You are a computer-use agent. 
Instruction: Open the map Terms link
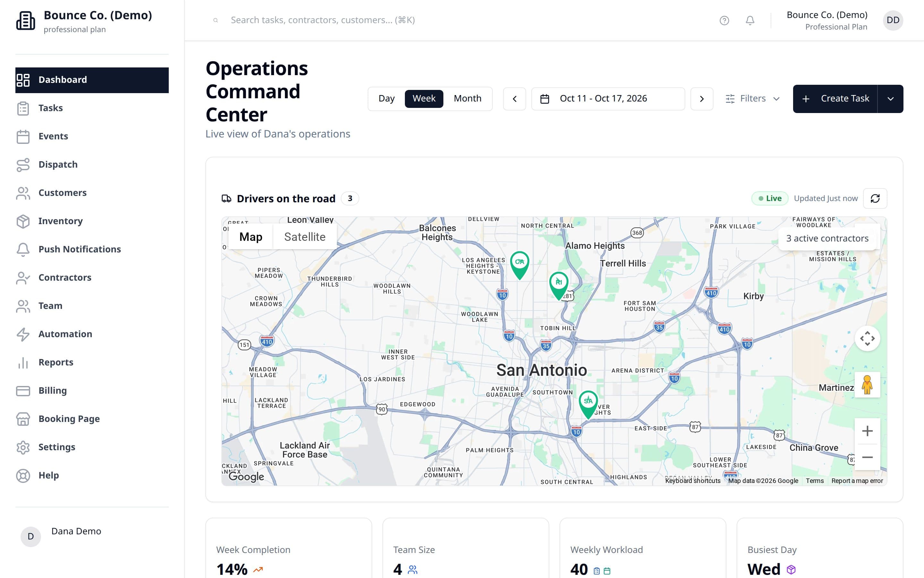pyautogui.click(x=814, y=481)
